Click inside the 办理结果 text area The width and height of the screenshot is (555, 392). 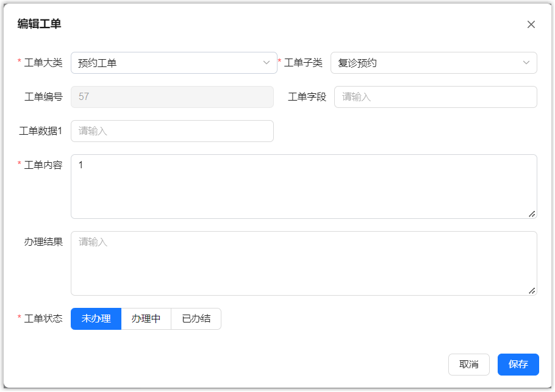(x=304, y=263)
